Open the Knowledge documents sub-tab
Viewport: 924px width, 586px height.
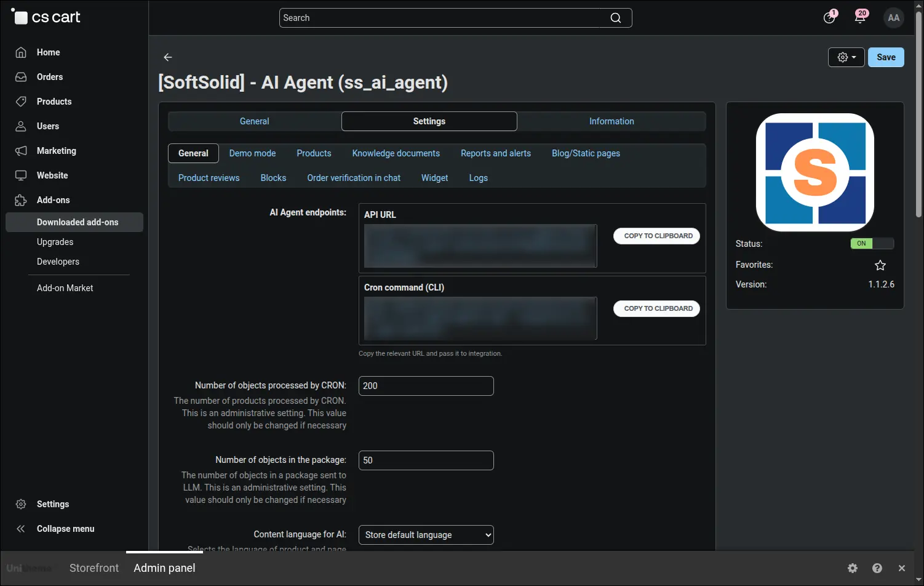[396, 153]
